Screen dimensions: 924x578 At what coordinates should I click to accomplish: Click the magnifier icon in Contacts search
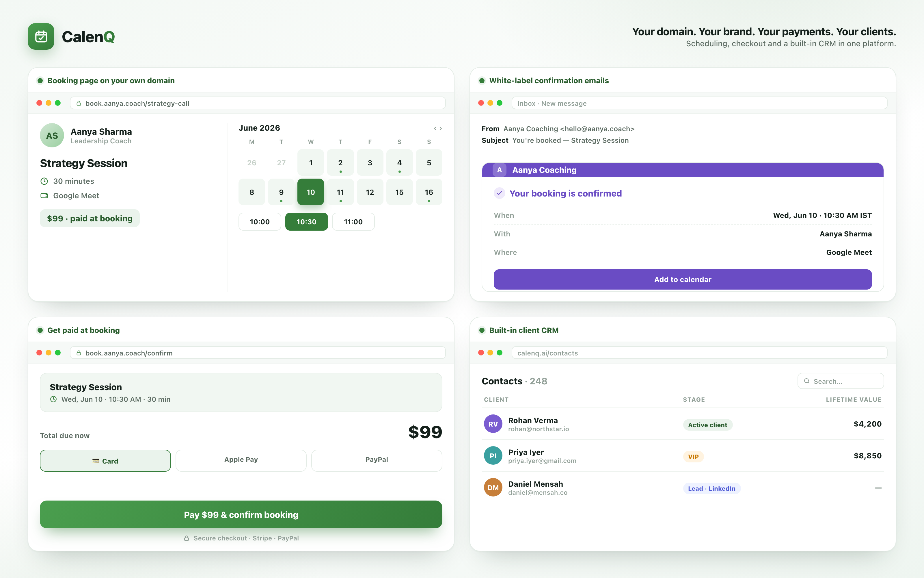807,381
